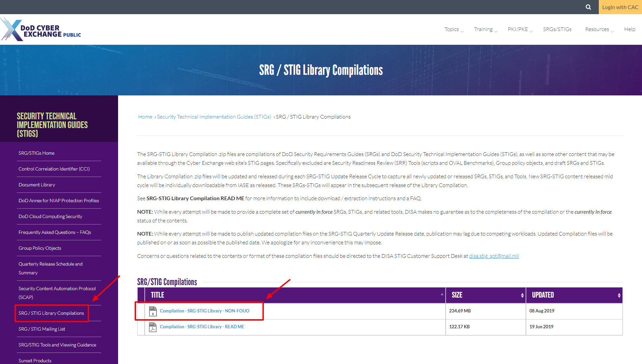
Task: Open the Help menu item
Action: pyautogui.click(x=630, y=29)
